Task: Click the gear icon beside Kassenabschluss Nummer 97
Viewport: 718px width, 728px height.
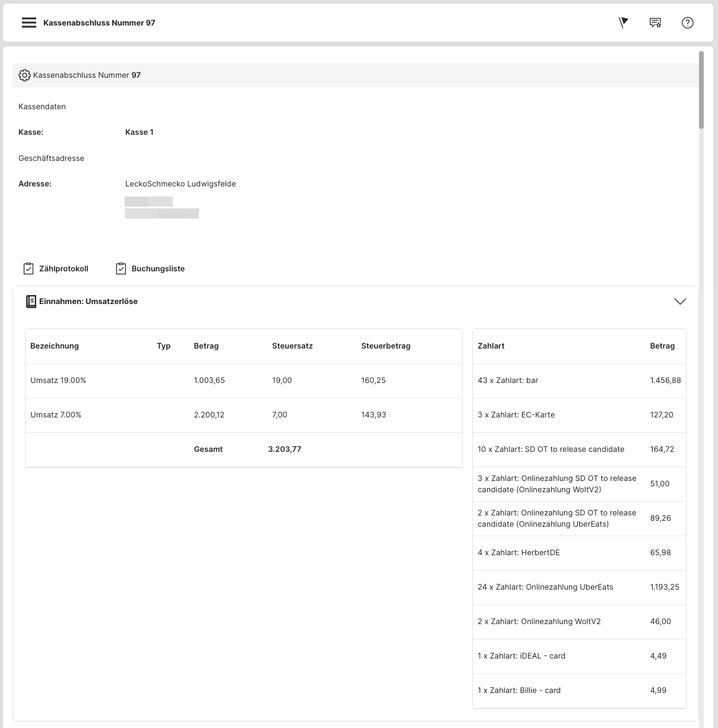Action: [24, 75]
